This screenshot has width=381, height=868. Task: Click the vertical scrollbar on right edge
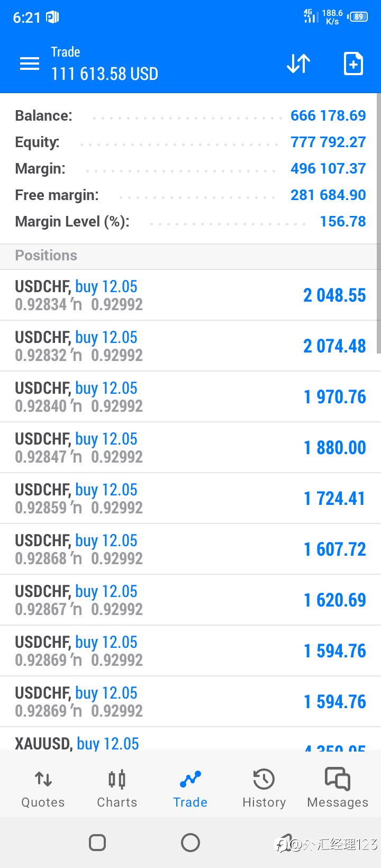click(378, 223)
